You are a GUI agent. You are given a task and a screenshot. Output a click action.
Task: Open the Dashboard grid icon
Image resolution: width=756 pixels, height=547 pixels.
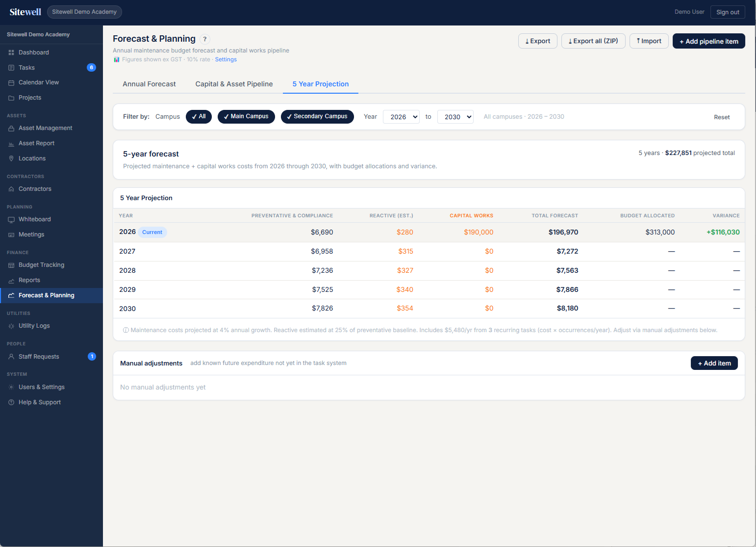(x=11, y=52)
